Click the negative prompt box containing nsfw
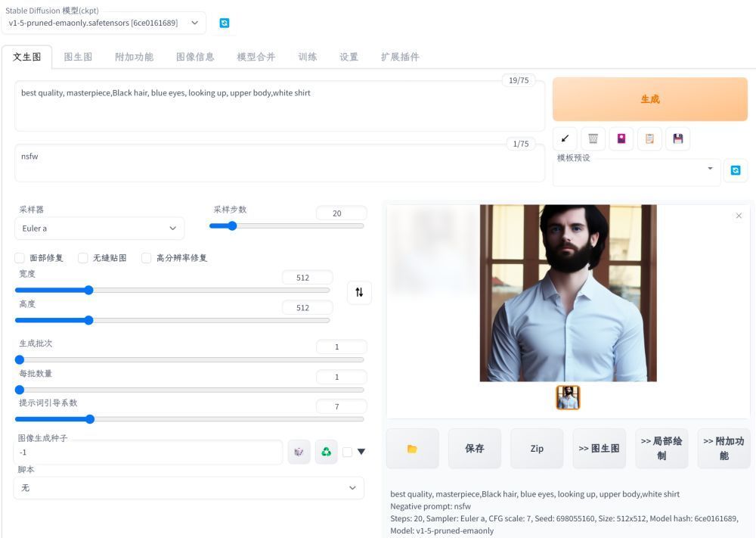Viewport: 756px width, 538px height. pos(280,163)
